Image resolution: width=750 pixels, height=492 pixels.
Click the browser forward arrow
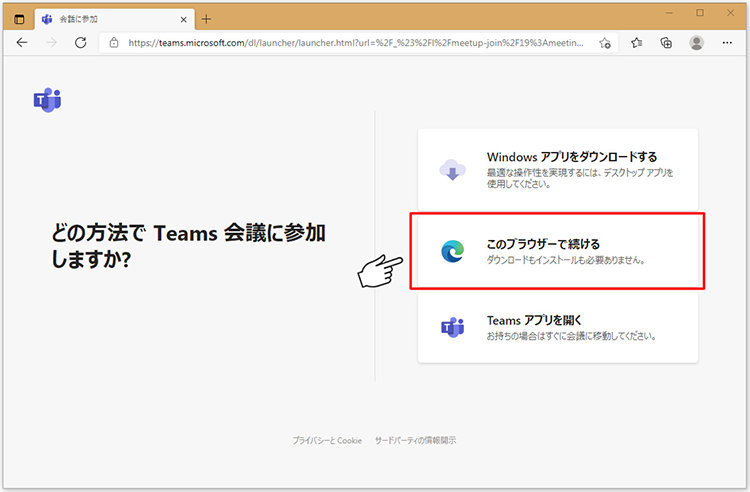[51, 43]
